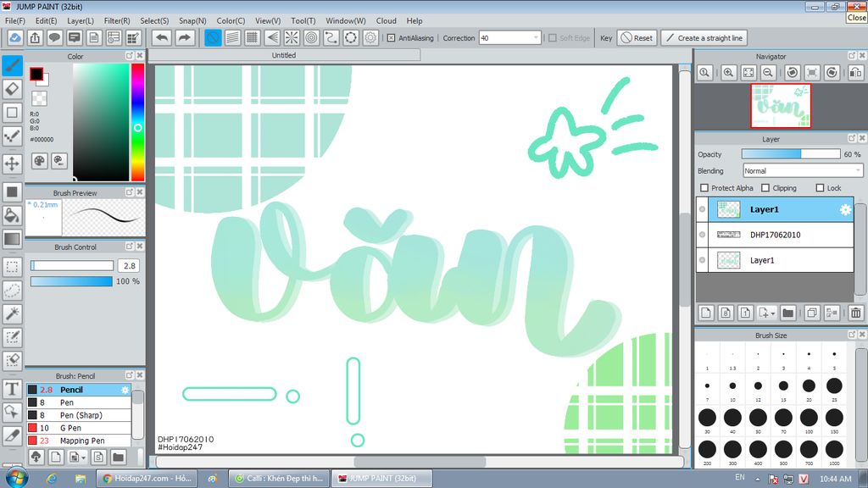Open the add layer dropdown arrow

pyautogui.click(x=773, y=313)
